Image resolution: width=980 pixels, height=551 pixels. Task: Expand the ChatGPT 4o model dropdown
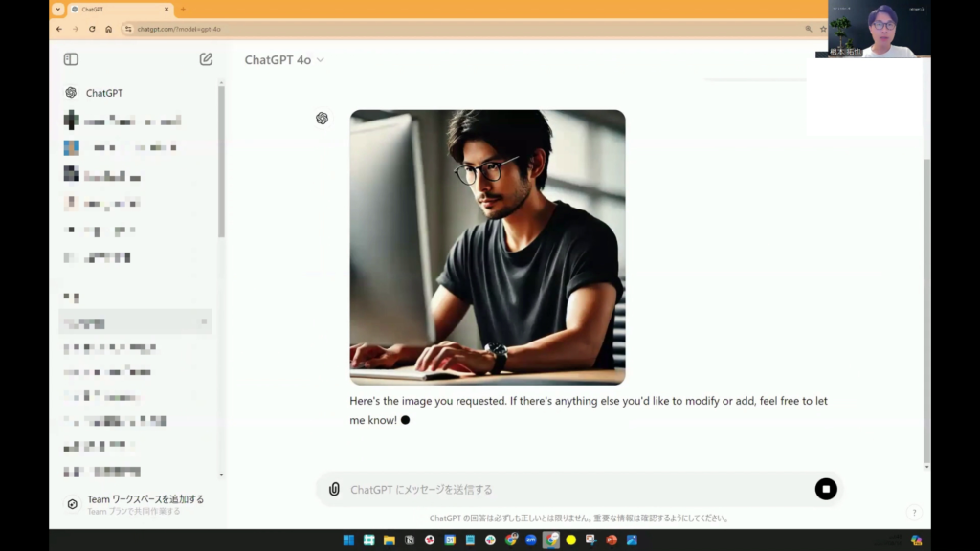[x=284, y=59]
